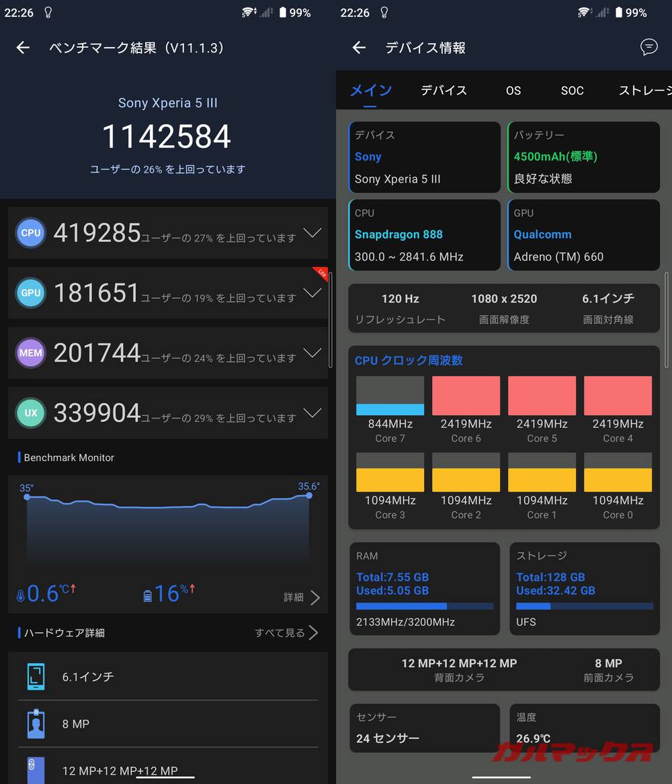The height and width of the screenshot is (784, 672).
Task: Tap the UX score badge icon
Action: click(30, 412)
